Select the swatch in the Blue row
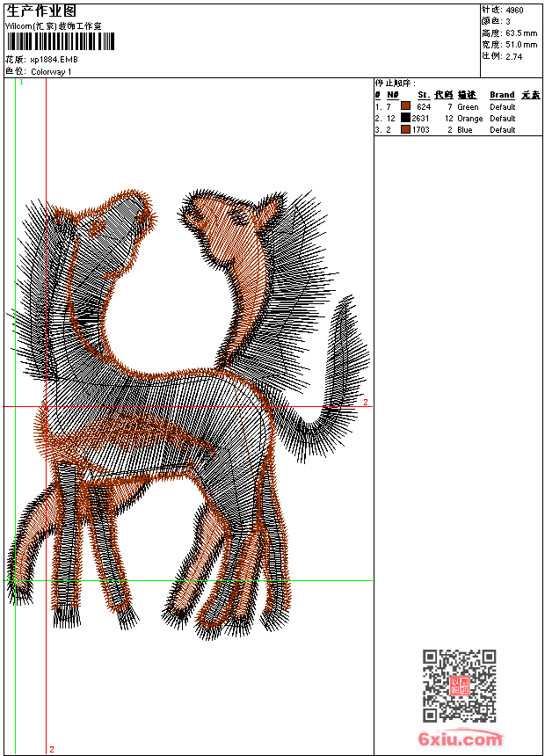This screenshot has width=545, height=756. coord(405,129)
